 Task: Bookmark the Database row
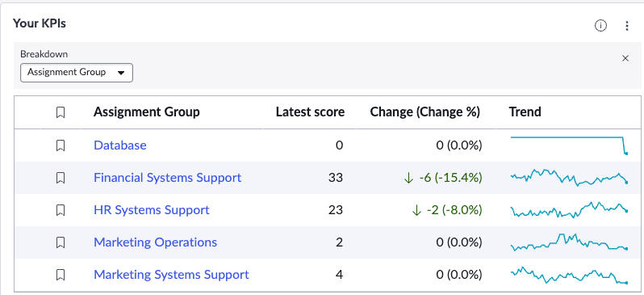(61, 145)
